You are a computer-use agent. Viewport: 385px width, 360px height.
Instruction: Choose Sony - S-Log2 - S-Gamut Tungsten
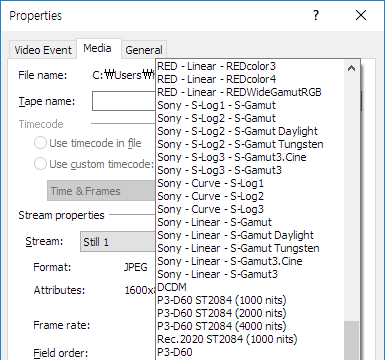coord(250,144)
